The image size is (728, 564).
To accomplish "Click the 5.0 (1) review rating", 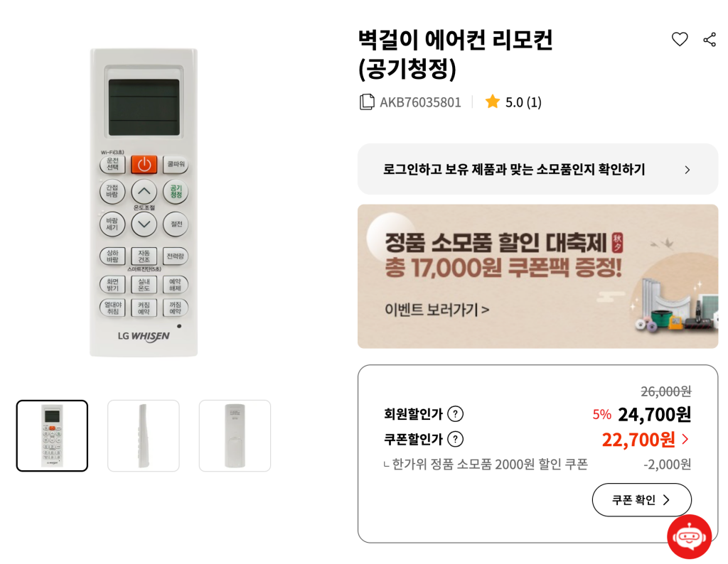I will click(523, 102).
